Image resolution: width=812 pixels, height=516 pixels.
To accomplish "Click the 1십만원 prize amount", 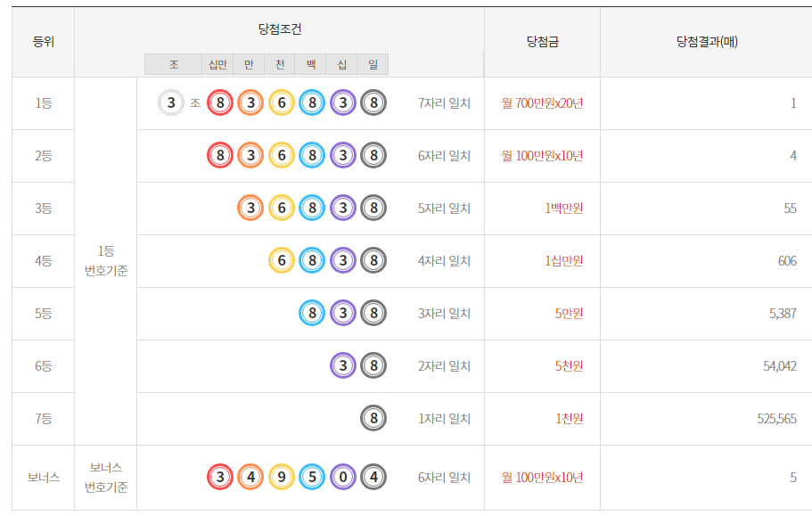I will click(x=564, y=261).
